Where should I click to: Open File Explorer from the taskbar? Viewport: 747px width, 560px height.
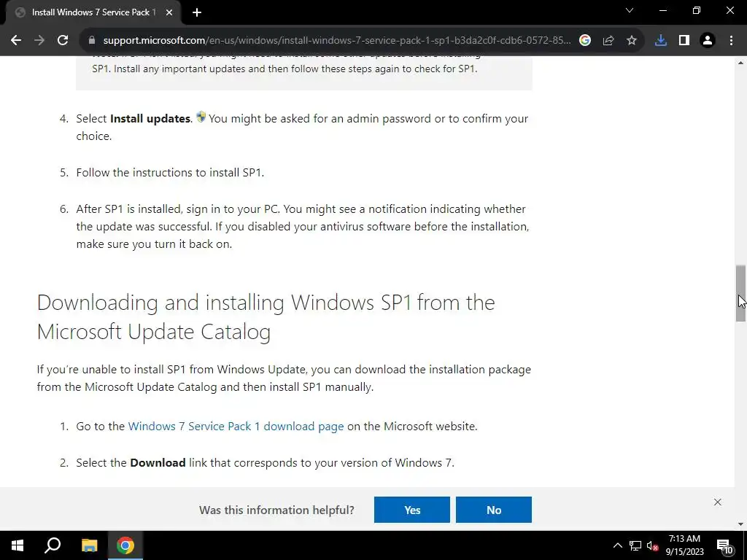(x=89, y=545)
